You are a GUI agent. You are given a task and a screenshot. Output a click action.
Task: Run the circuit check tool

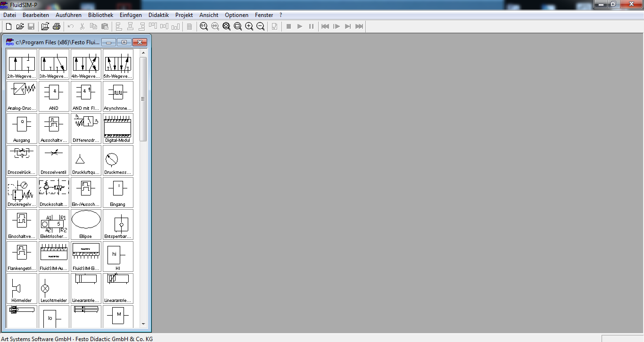coord(274,26)
